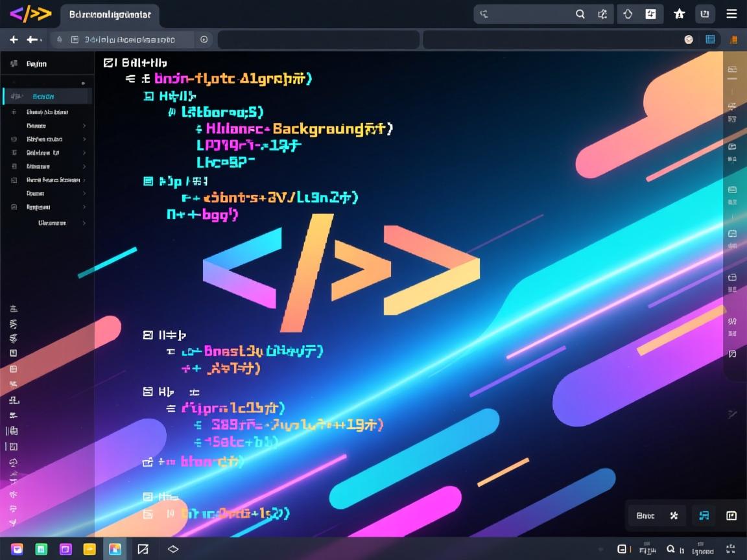
Task: Open the hamburger menu at top right
Action: point(731,14)
